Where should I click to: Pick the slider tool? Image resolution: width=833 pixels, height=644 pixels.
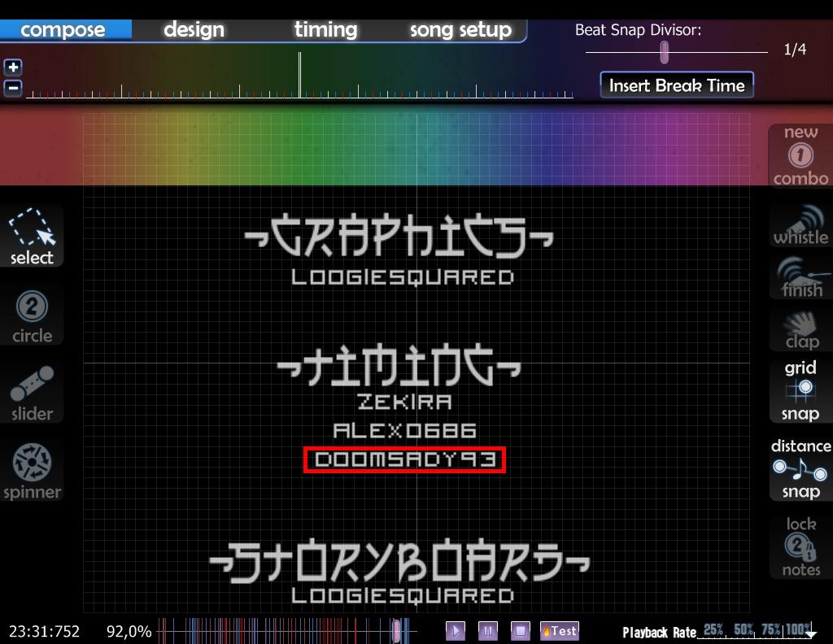point(32,393)
